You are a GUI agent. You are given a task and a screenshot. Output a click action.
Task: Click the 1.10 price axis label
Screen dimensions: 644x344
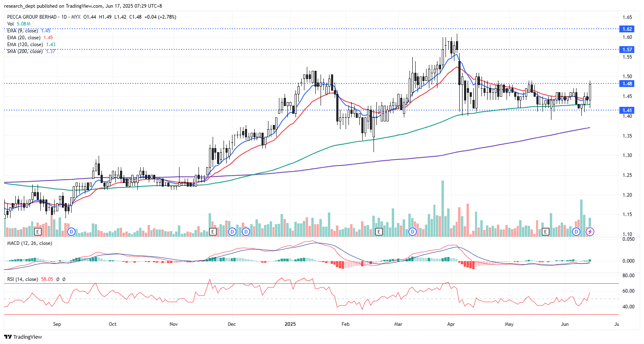click(x=627, y=234)
